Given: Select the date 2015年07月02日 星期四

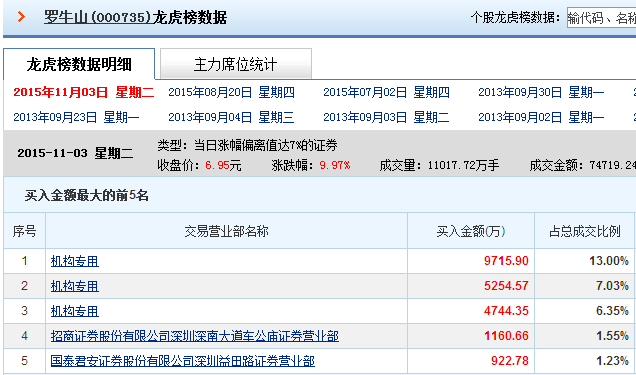Looking at the screenshot, I should click(386, 92).
